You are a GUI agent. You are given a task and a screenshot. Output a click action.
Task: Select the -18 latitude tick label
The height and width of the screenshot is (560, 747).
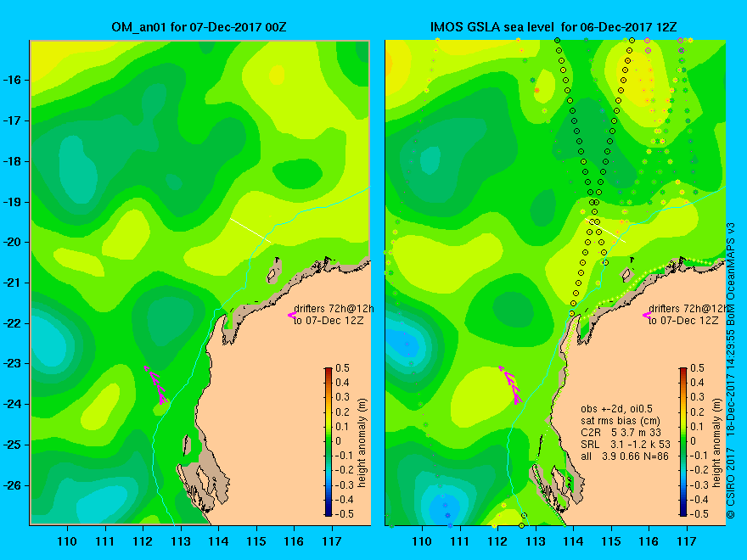(13, 161)
